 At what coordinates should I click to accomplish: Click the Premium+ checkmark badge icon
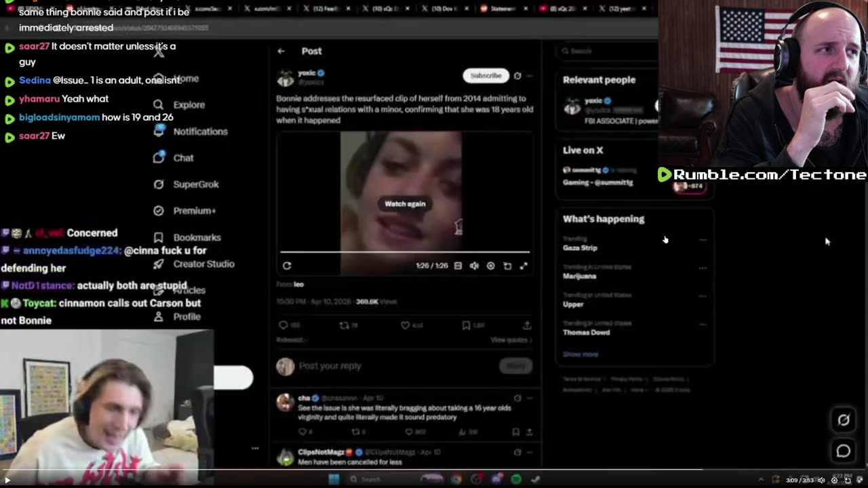(x=158, y=211)
